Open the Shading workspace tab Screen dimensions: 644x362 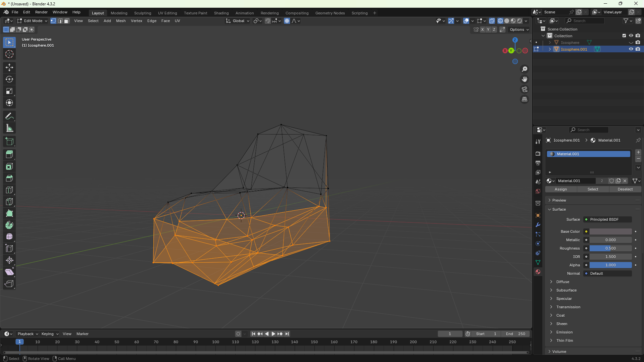[x=221, y=13]
